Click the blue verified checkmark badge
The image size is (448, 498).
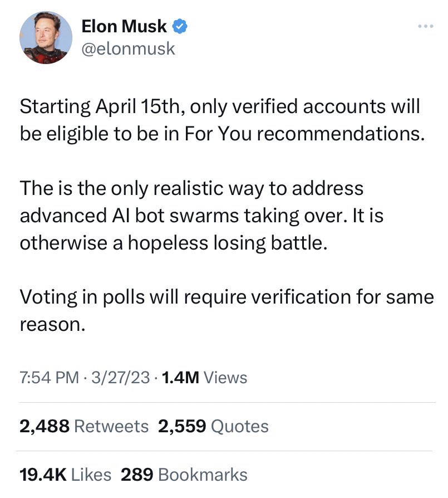click(180, 26)
